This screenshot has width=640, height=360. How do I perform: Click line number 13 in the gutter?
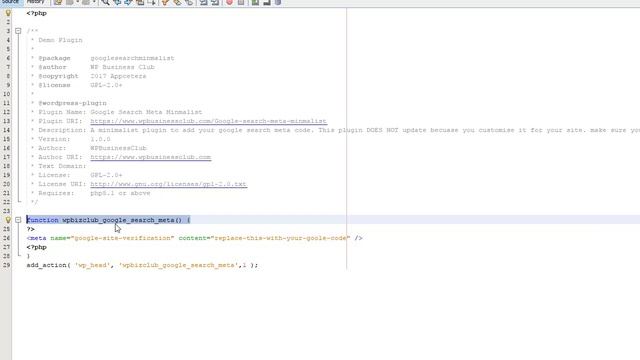tap(7, 121)
